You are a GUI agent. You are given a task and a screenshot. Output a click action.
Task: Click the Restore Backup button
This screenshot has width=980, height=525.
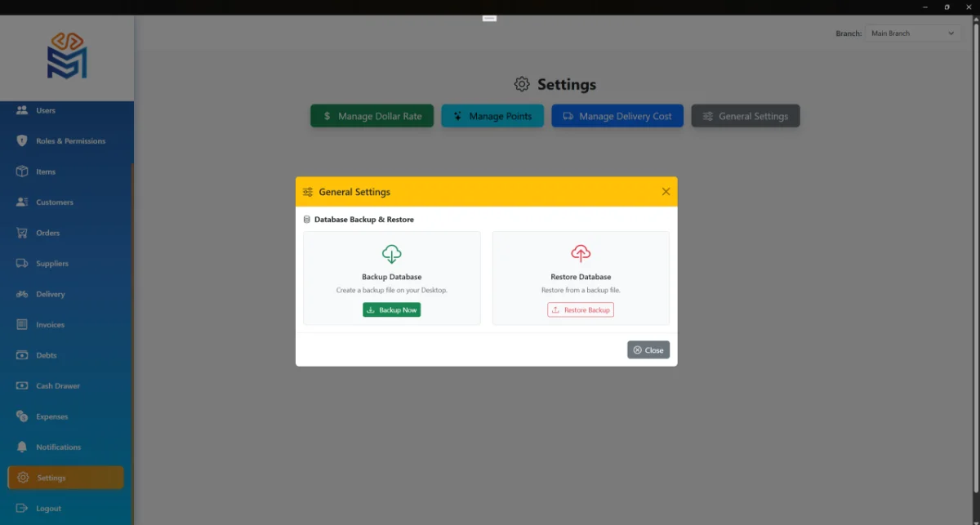point(581,310)
